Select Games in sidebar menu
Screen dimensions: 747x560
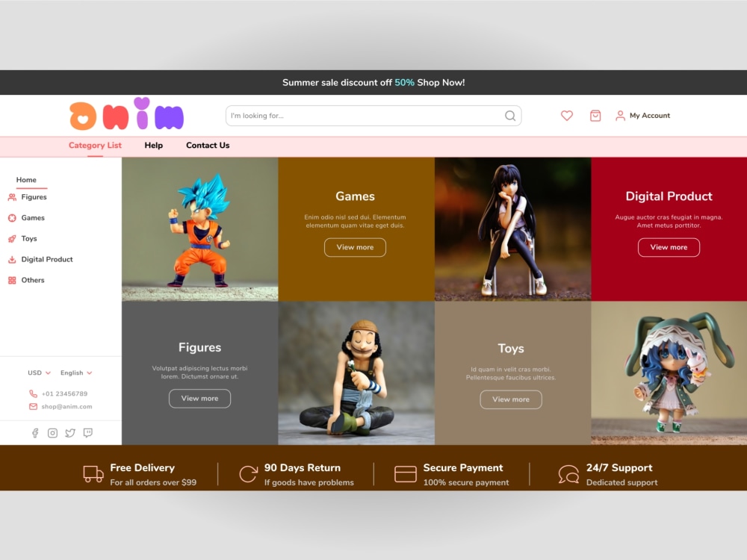tap(33, 218)
